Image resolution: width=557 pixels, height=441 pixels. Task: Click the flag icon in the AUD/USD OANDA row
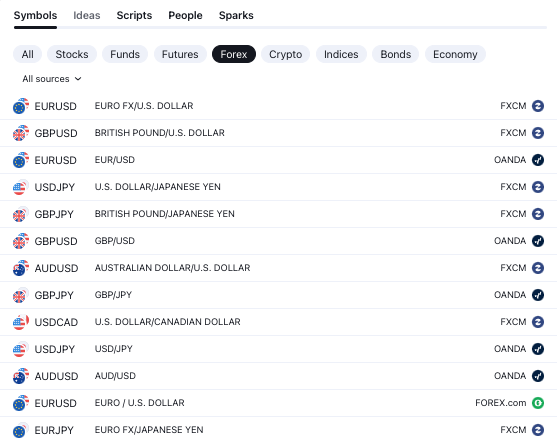[21, 376]
